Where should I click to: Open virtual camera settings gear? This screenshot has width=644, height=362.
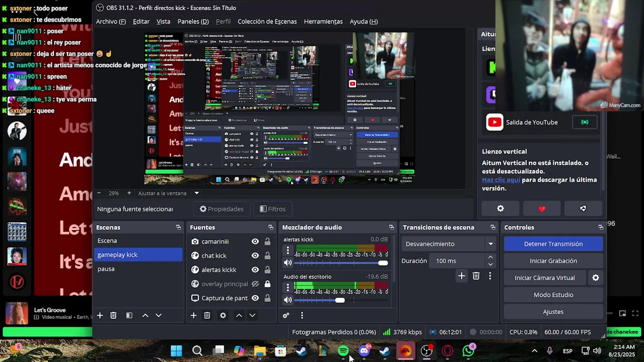point(596,278)
